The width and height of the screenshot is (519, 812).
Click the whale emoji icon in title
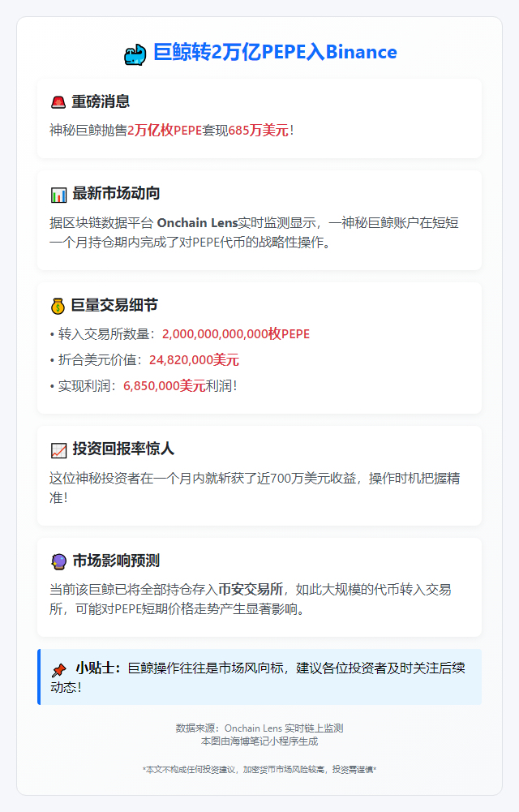tap(135, 54)
